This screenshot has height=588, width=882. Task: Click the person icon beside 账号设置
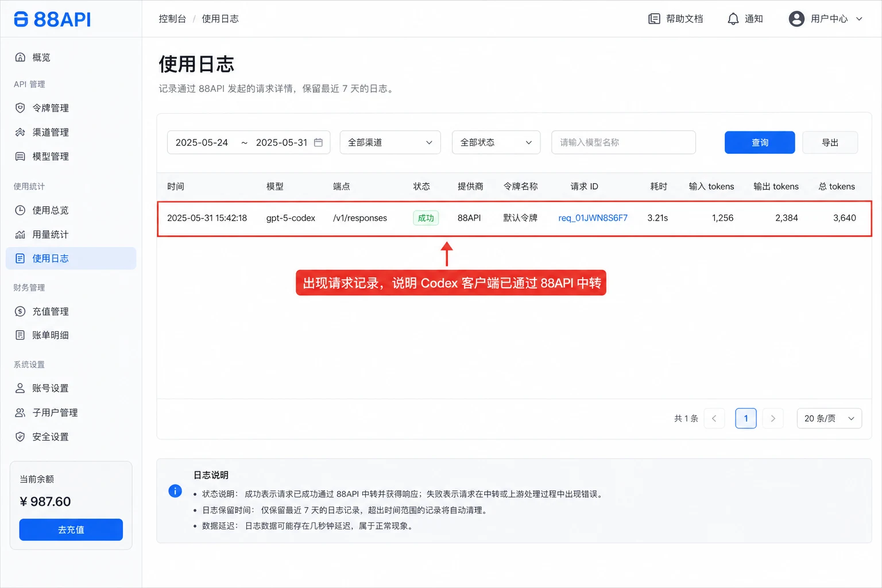pos(20,388)
